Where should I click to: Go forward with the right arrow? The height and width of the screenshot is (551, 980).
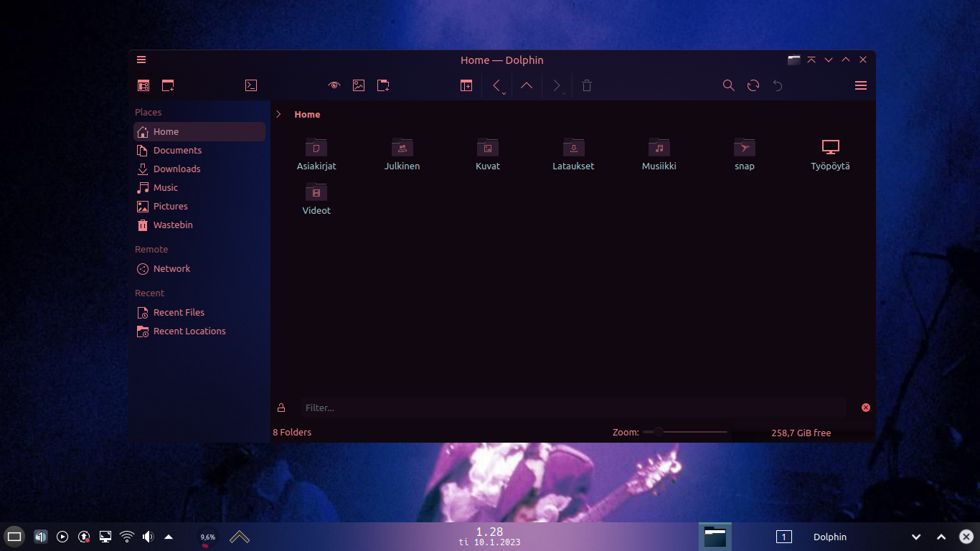tap(556, 85)
